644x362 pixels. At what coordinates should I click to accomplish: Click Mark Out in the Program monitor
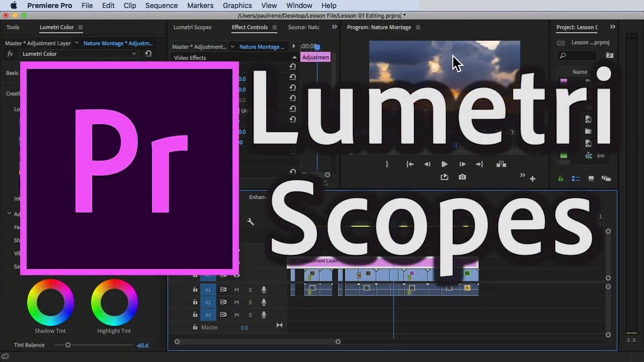(387, 164)
